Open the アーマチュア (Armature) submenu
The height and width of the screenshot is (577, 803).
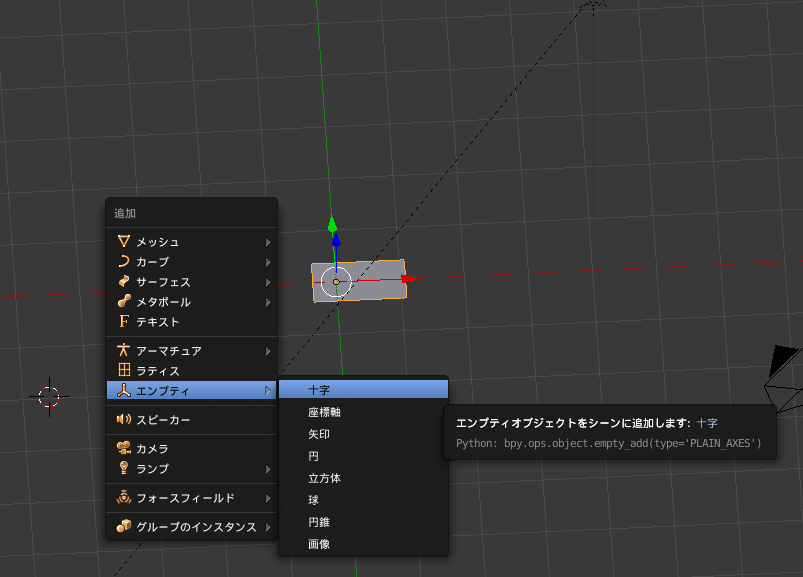point(192,351)
